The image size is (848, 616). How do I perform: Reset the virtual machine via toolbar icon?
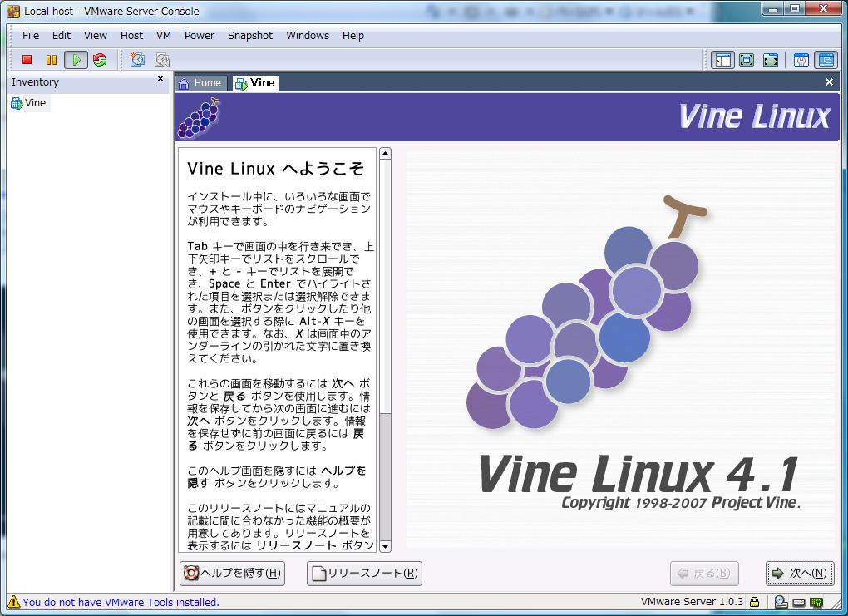click(x=100, y=60)
